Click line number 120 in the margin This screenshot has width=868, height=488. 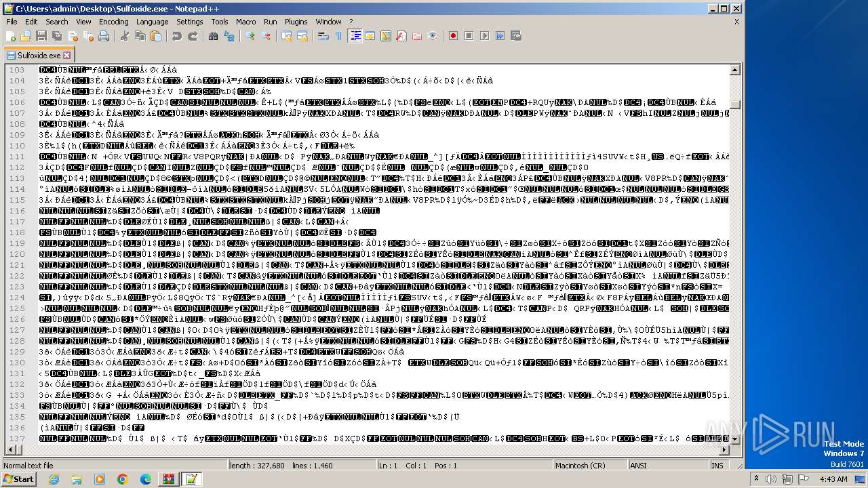[x=17, y=253]
